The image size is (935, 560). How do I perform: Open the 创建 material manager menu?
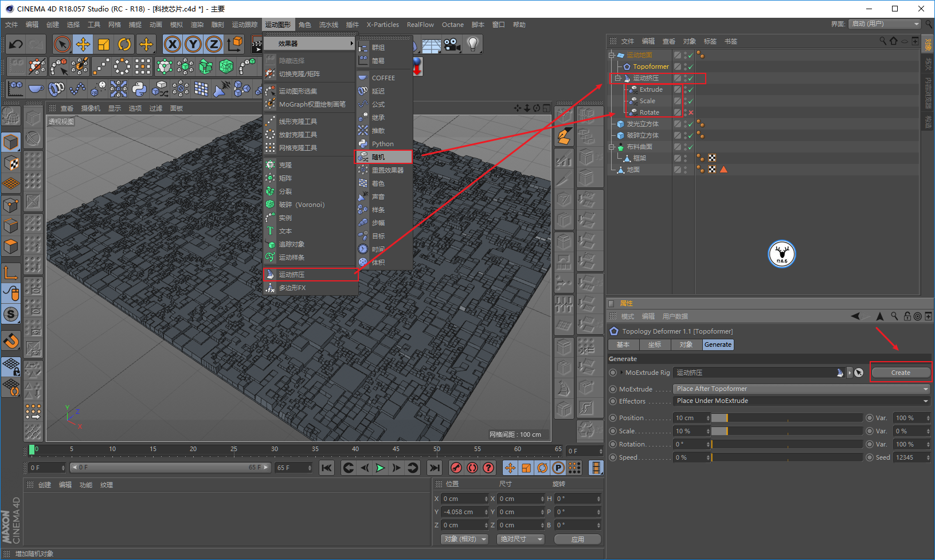[x=45, y=485]
